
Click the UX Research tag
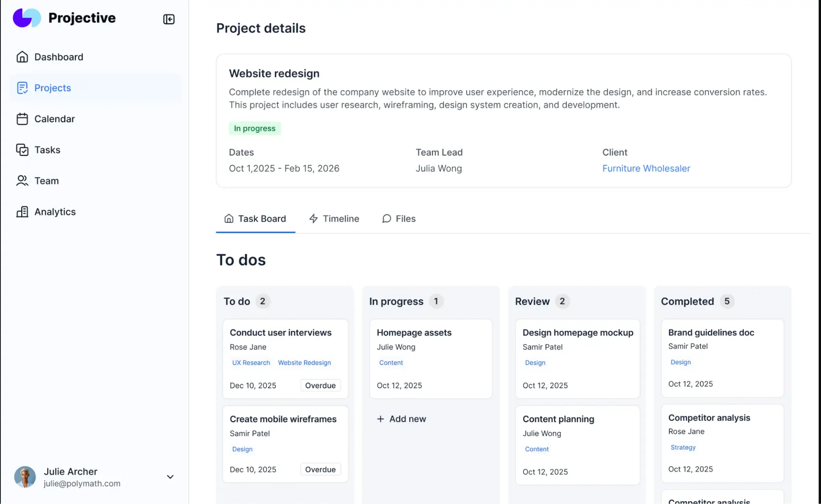(251, 362)
